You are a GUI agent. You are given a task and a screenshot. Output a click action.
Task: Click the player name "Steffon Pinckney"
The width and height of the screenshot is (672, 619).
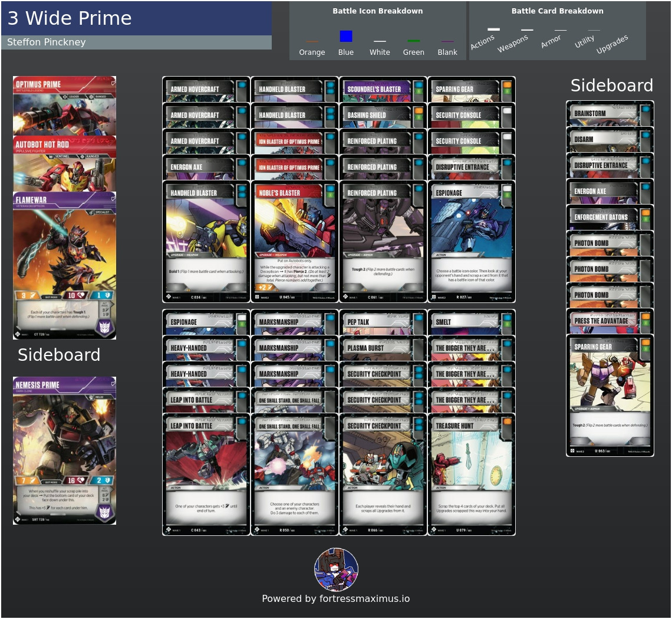click(x=47, y=42)
